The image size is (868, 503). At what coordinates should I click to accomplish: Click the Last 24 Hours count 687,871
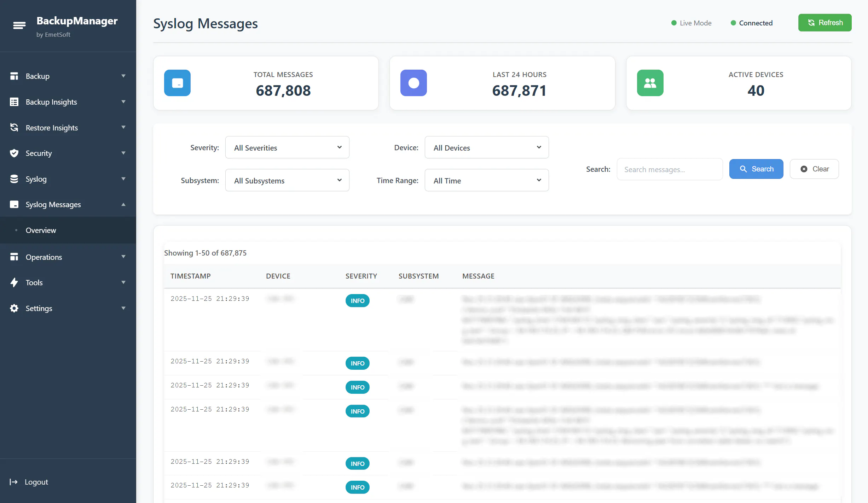click(x=519, y=90)
